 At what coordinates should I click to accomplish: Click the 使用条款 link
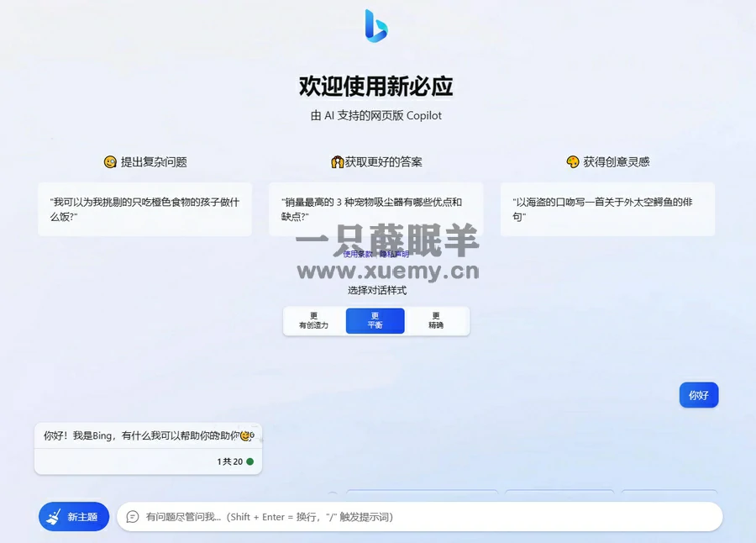coord(358,254)
